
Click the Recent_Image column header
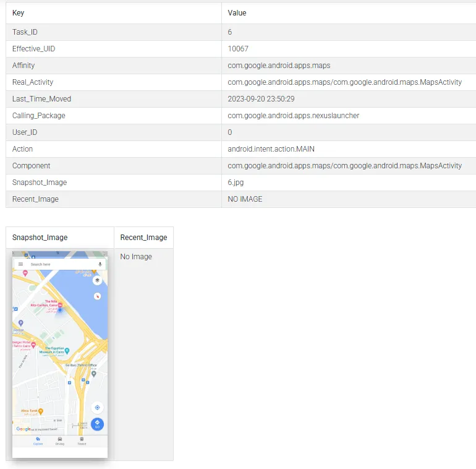pyautogui.click(x=143, y=237)
